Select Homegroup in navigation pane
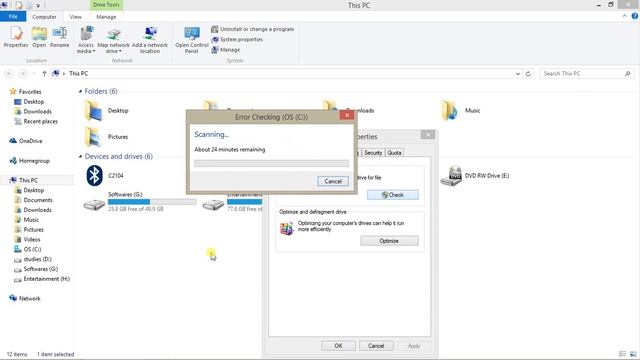640x360 pixels. (34, 161)
